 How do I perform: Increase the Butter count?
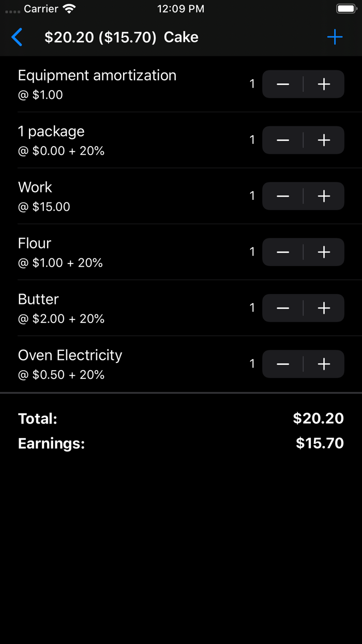coord(323,308)
